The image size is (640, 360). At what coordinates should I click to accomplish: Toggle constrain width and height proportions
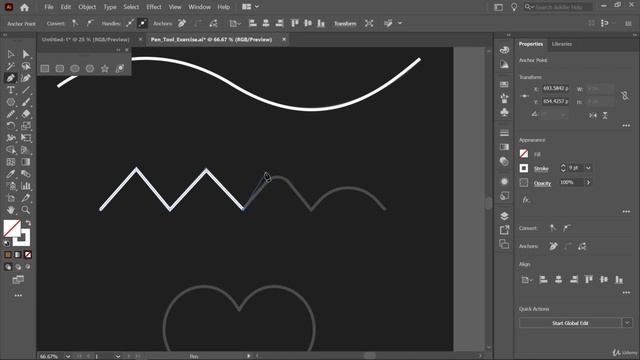click(624, 96)
